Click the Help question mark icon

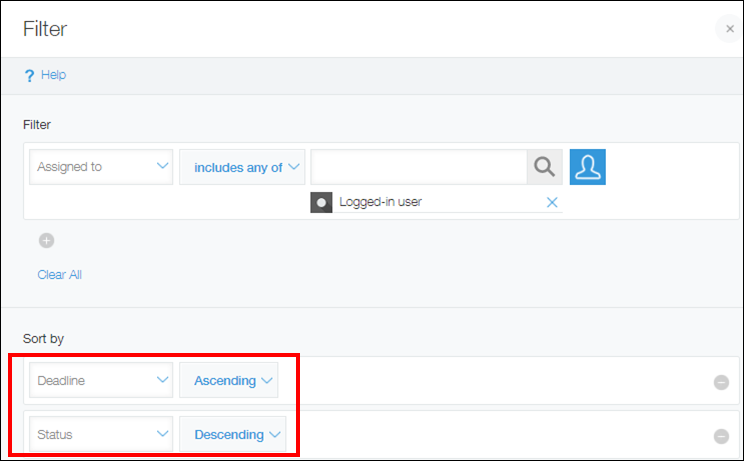click(x=29, y=76)
